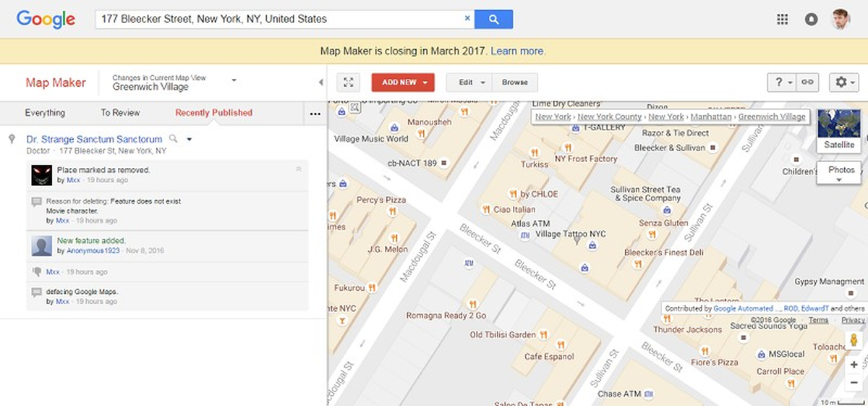Screen dimensions: 868x406
Task: Collapse the left panel arrow
Action: pos(320,83)
